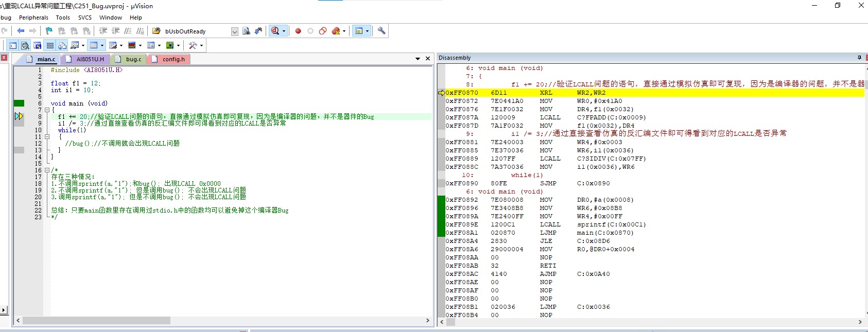Image resolution: width=868 pixels, height=332 pixels.
Task: Open the Toolbox hammer icon
Action: coord(193,45)
